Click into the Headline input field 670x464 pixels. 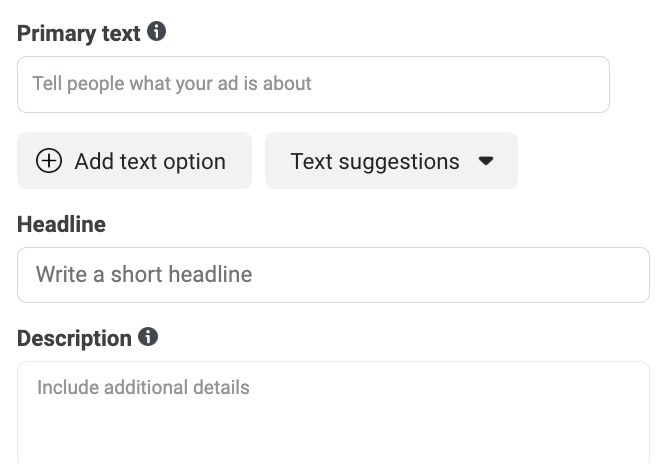pyautogui.click(x=333, y=275)
